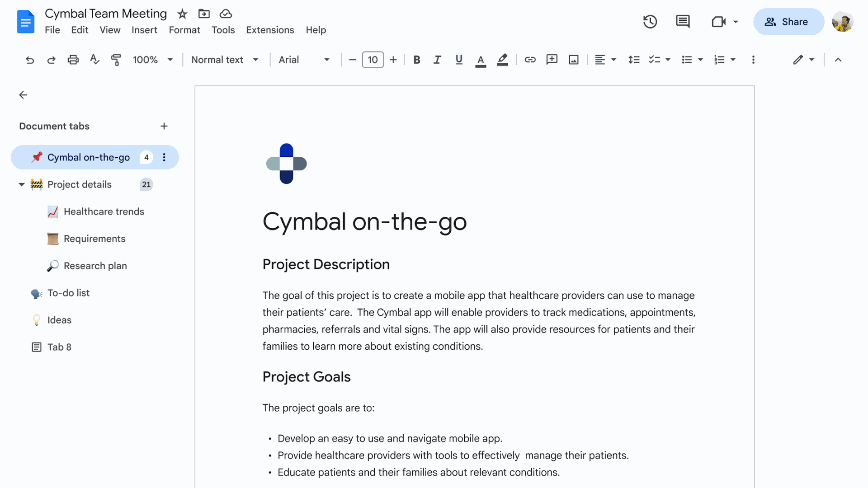
Task: Open the checklist dropdown arrow
Action: click(668, 60)
